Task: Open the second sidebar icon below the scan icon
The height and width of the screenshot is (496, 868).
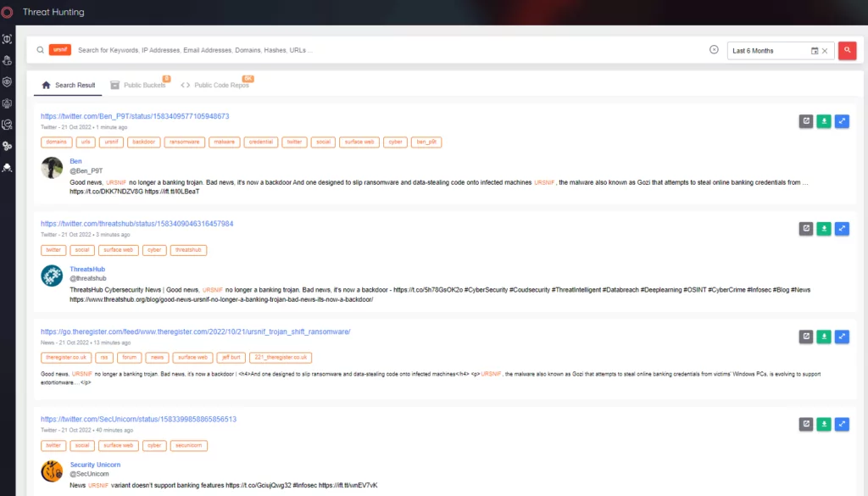Action: pyautogui.click(x=7, y=60)
